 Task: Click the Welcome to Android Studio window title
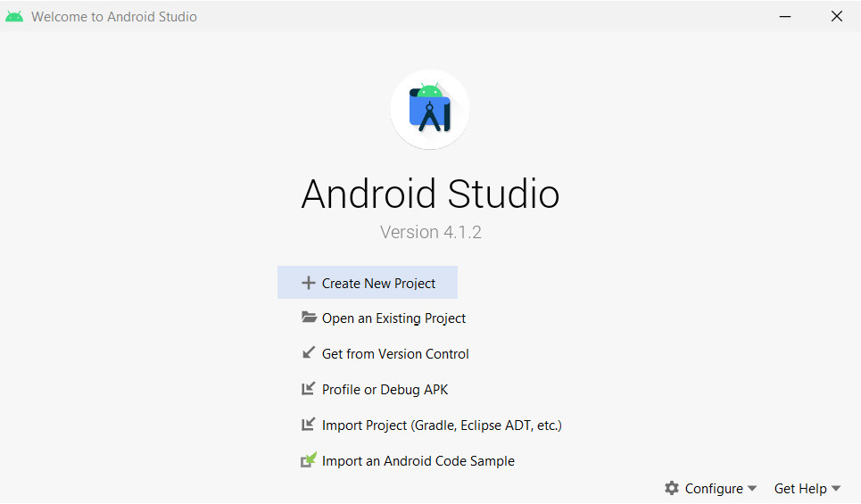(x=113, y=16)
